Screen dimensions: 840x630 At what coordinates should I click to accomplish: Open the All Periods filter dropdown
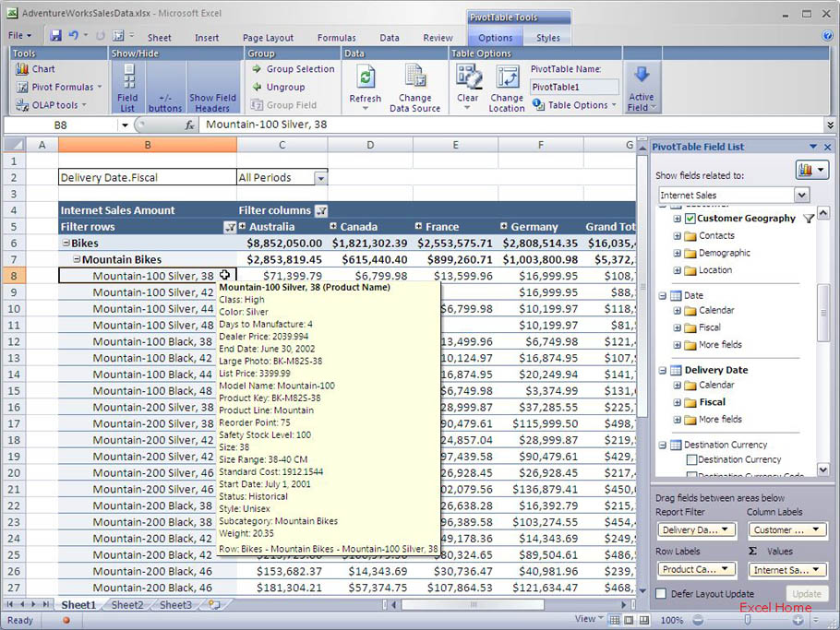pos(320,178)
